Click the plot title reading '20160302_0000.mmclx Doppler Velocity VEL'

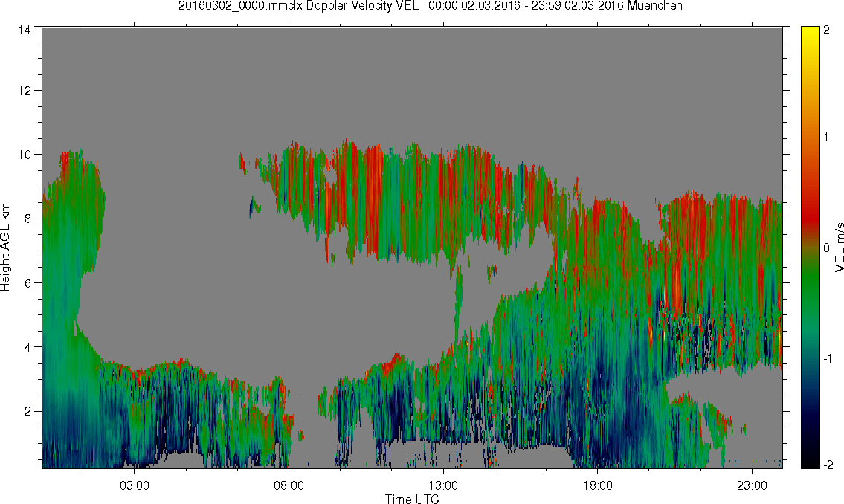tap(299, 6)
